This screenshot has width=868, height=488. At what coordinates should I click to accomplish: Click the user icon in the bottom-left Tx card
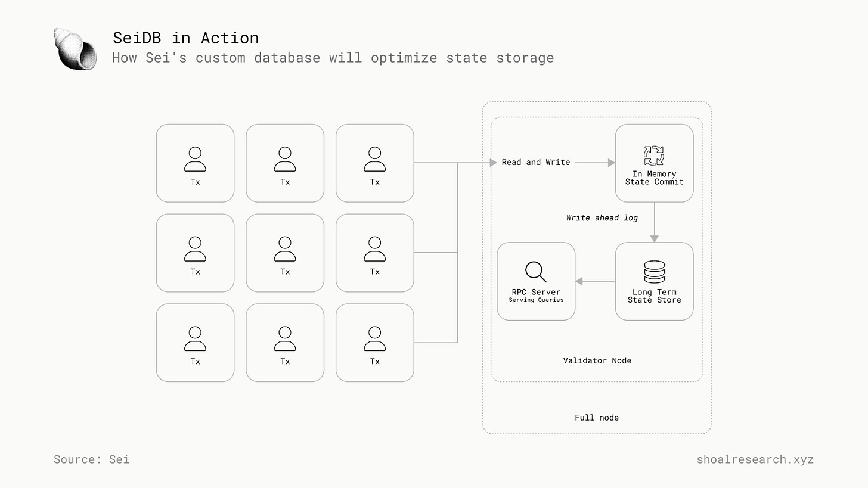click(195, 339)
